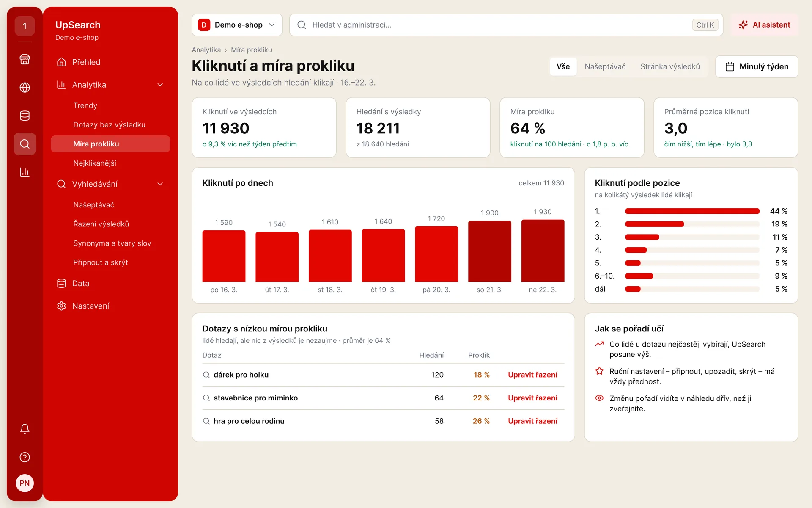The image size is (812, 508).
Task: Open Připnout a skrýt in sidebar
Action: tap(110, 262)
